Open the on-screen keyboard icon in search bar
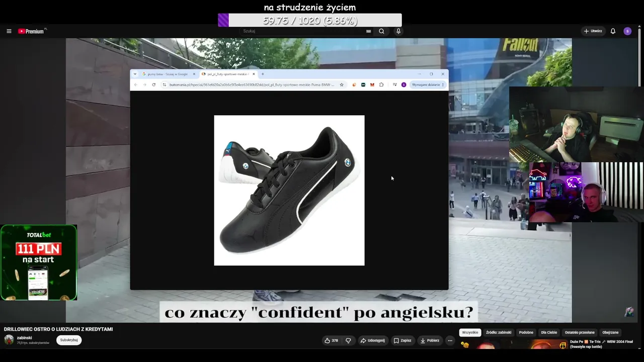Image resolution: width=644 pixels, height=362 pixels. (x=368, y=31)
